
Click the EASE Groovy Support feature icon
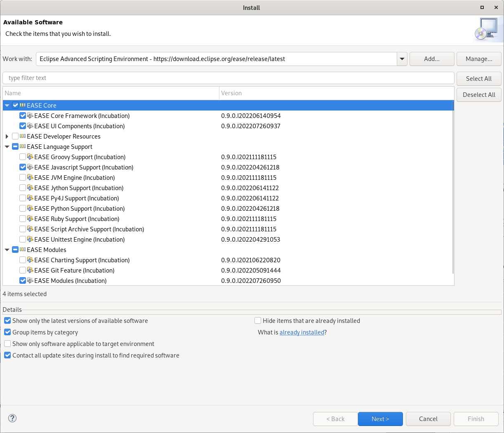[30, 157]
